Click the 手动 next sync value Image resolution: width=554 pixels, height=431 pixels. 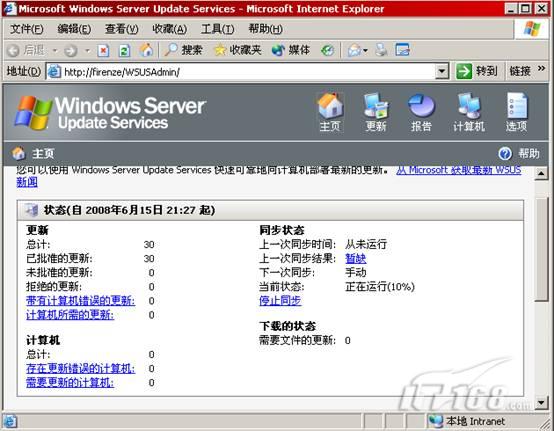tap(355, 272)
